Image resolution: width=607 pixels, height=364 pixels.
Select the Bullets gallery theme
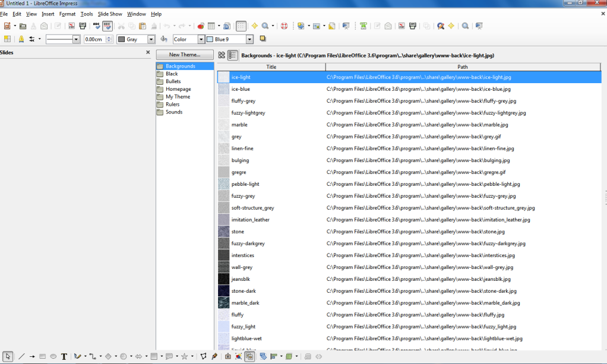pos(173,81)
